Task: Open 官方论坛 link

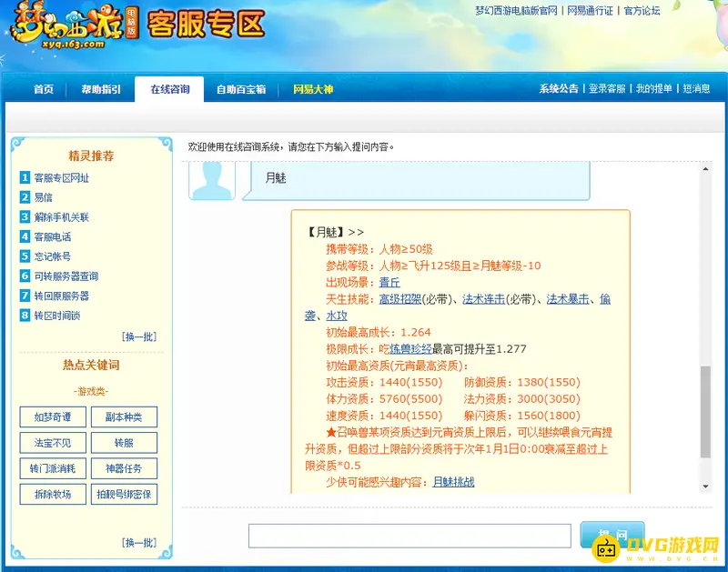Action: coord(642,11)
